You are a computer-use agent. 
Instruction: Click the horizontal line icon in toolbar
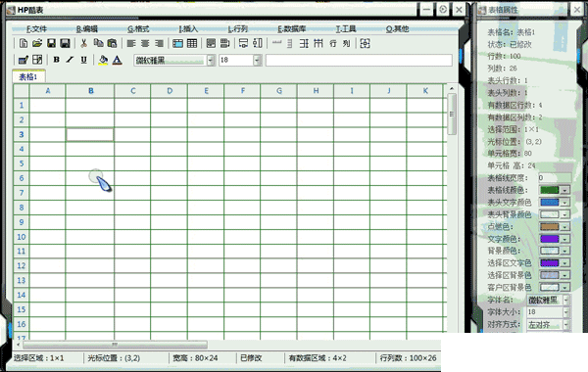coord(276,43)
